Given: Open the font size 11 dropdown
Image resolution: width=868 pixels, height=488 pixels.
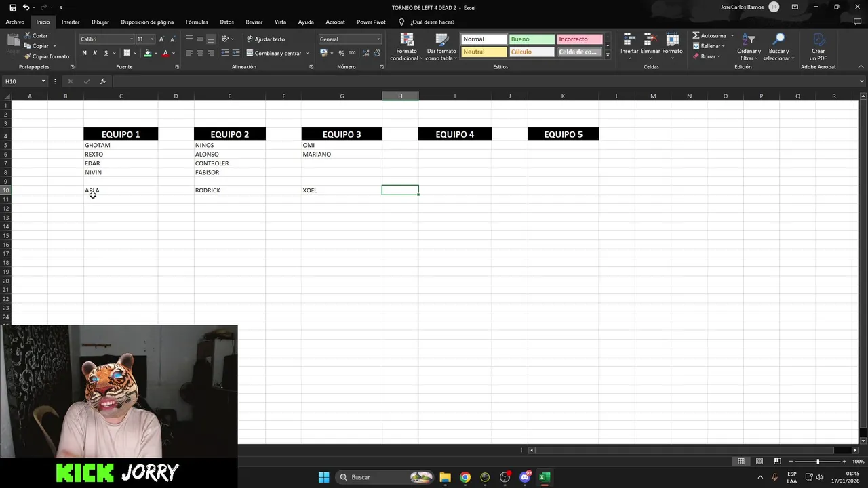Looking at the screenshot, I should tap(152, 39).
